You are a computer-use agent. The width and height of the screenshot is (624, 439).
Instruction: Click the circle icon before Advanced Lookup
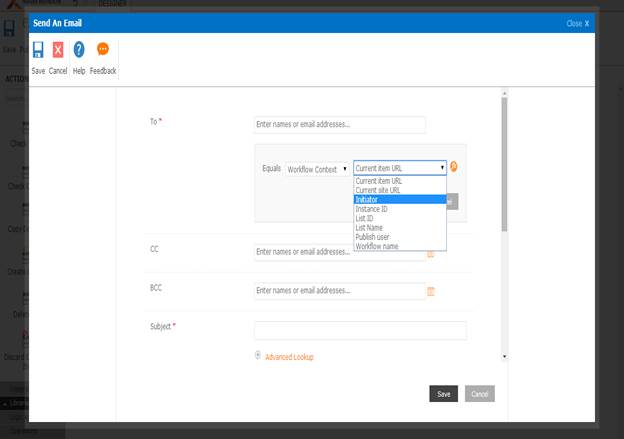(x=258, y=355)
